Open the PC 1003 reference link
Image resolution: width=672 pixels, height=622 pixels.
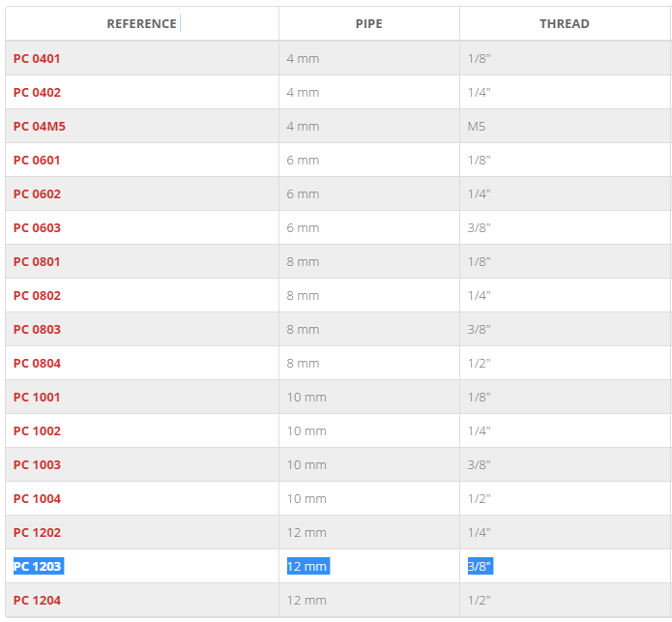[x=38, y=464]
